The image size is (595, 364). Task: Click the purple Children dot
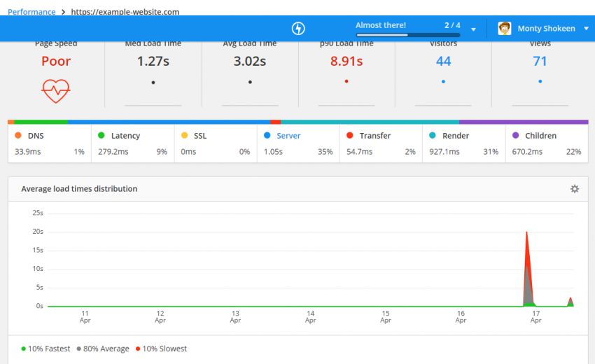pyautogui.click(x=515, y=135)
